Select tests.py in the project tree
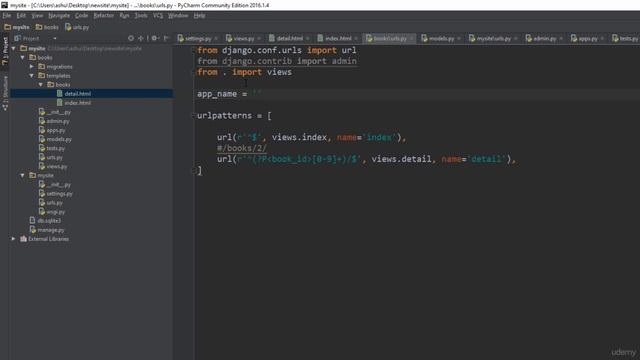Viewport: 640px width, 360px height. click(x=52, y=148)
